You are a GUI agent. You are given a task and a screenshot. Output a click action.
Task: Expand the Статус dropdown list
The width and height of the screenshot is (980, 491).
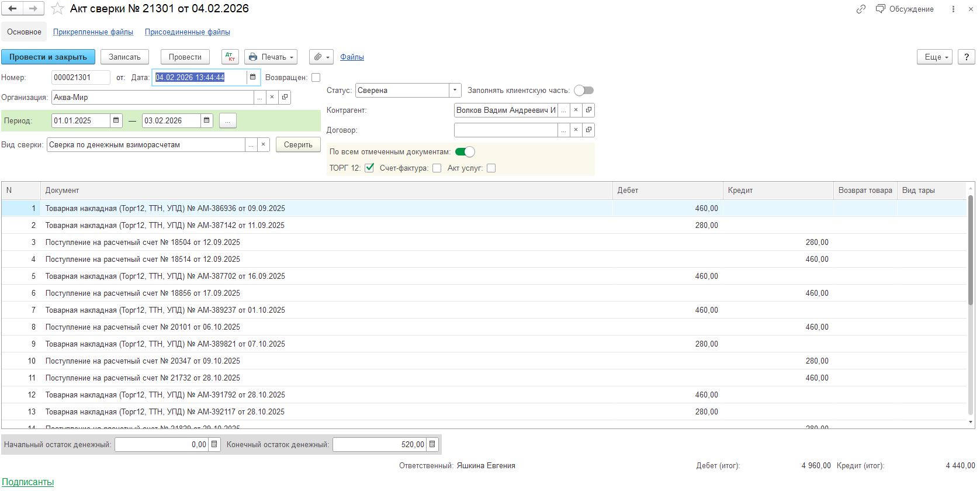(x=455, y=90)
